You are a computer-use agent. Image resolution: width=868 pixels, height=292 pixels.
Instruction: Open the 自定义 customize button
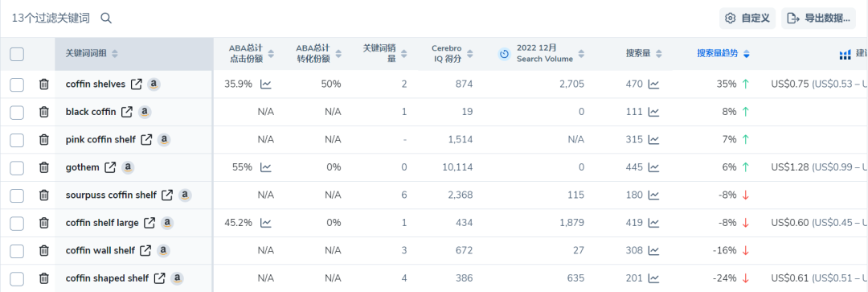(x=747, y=19)
